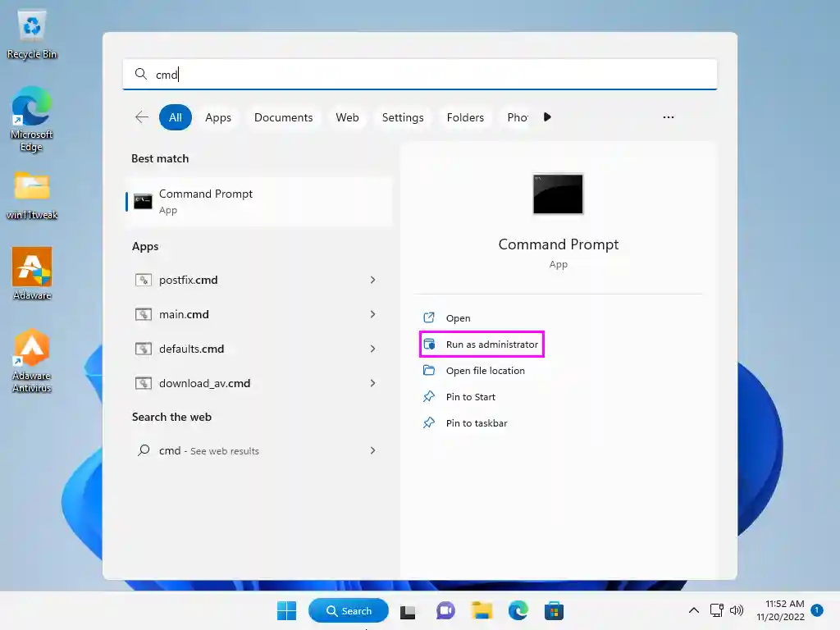Expand the main.cmd search result options
This screenshot has width=840, height=630.
(x=372, y=314)
